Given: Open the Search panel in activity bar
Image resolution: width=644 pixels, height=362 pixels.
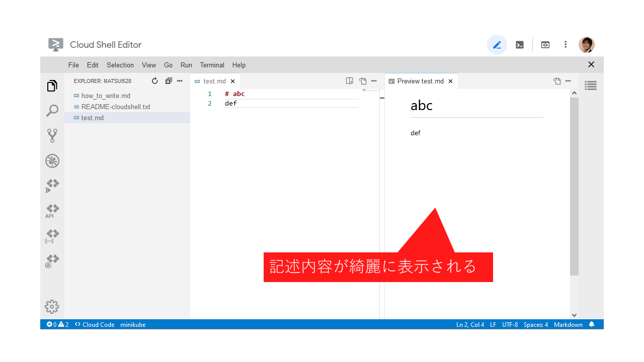Looking at the screenshot, I should click(52, 111).
